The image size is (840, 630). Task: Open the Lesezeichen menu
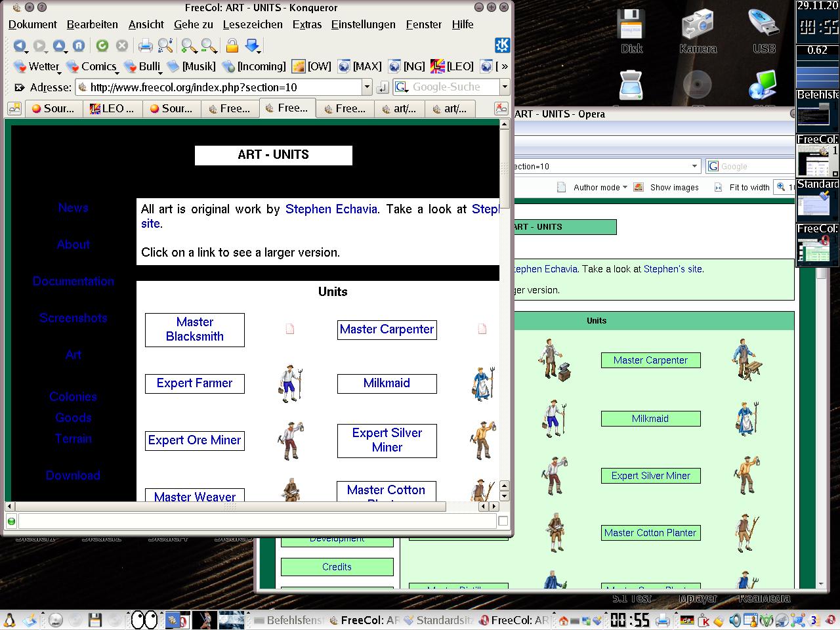tap(253, 24)
